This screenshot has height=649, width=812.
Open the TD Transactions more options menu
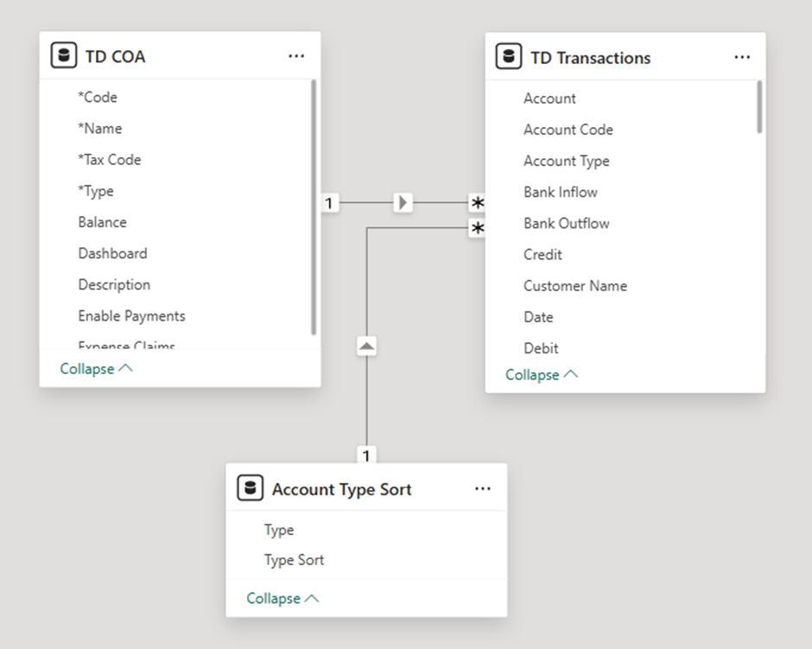(742, 57)
